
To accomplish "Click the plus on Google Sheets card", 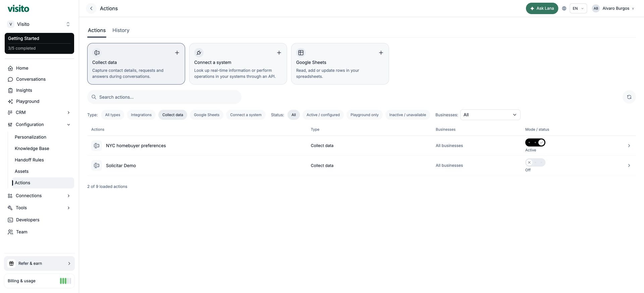I will [381, 53].
